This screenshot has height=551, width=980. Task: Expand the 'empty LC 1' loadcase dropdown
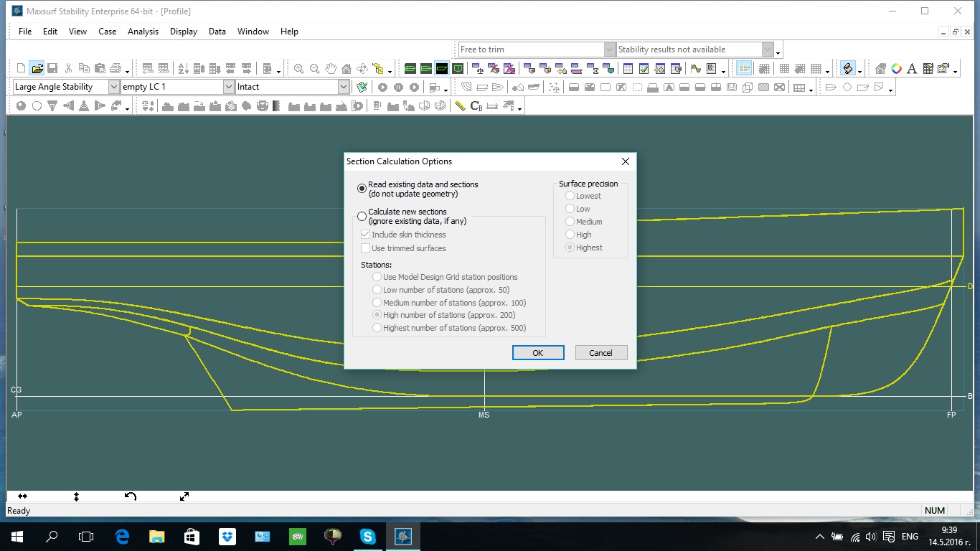229,87
